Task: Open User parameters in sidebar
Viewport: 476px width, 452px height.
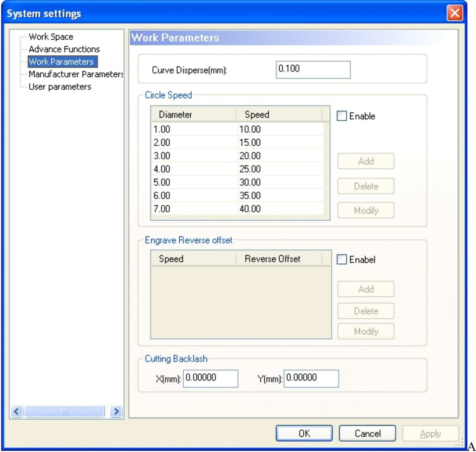Action: (x=60, y=87)
